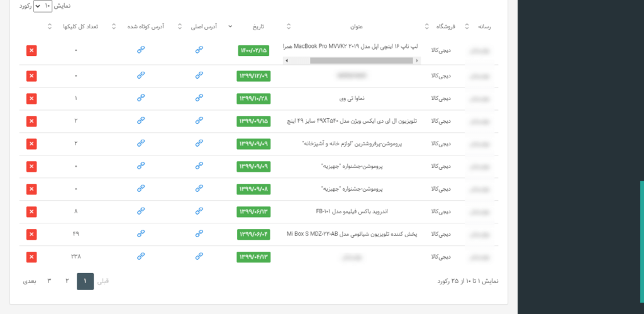Go to pagination page ۳
Image resolution: width=644 pixels, height=314 pixels.
[49, 281]
